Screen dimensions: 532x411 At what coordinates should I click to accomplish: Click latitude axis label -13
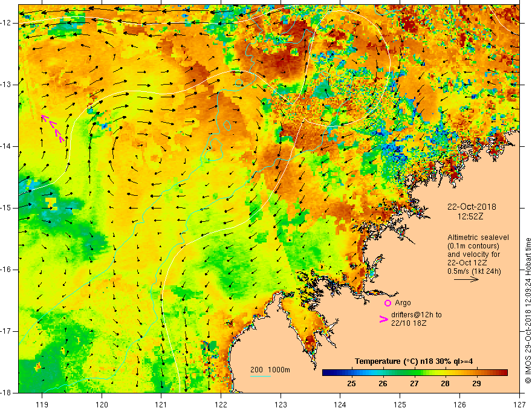6,85
